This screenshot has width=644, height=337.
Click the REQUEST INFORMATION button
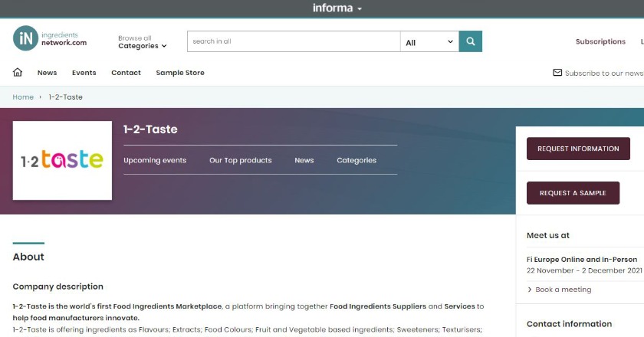coord(578,149)
